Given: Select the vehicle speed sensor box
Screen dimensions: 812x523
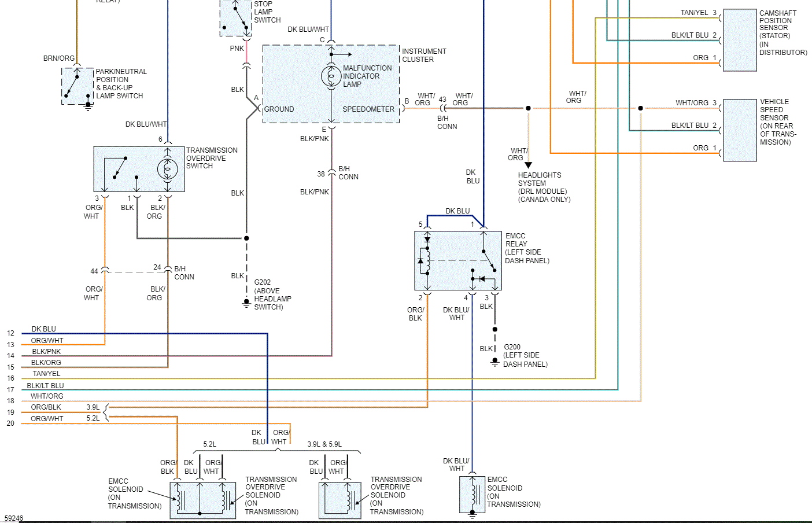Looking at the screenshot, I should point(740,130).
